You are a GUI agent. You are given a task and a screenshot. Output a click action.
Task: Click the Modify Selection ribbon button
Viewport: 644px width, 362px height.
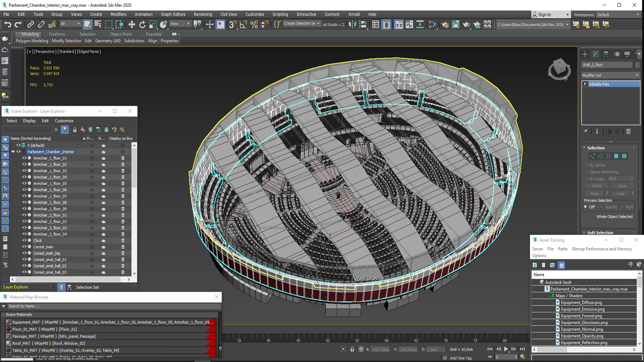tap(66, 41)
